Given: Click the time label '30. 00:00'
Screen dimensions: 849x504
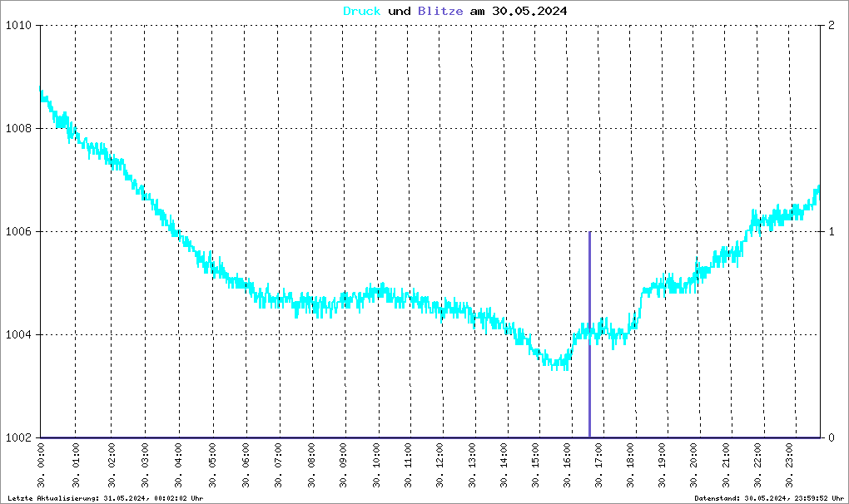Looking at the screenshot, I should [41, 466].
